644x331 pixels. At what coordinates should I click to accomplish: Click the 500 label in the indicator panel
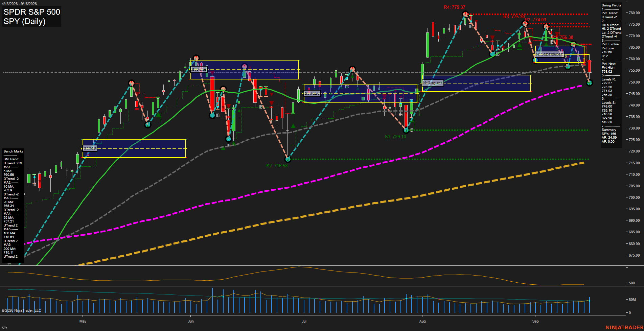click(631, 283)
